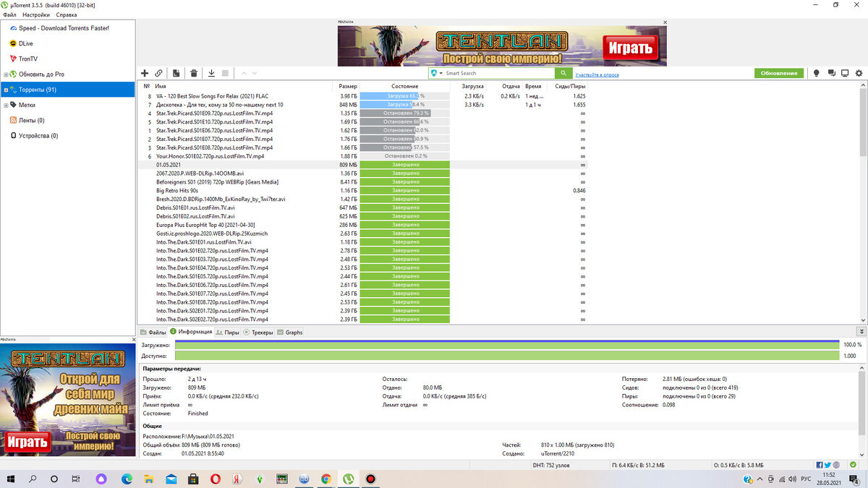The height and width of the screenshot is (488, 868).
Task: Click Add Torrent from URL link icon
Action: (158, 73)
